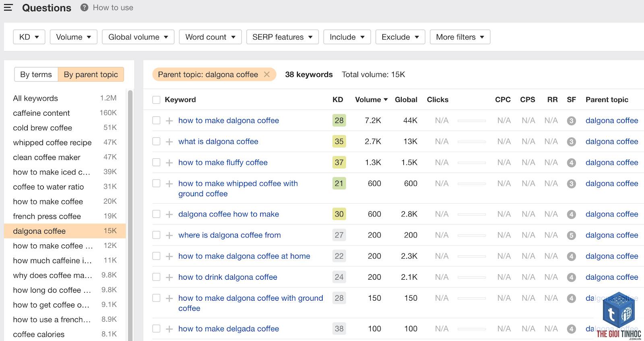This screenshot has width=644, height=341.
Task: Check the 'how to make dalgona coffee at home' row
Action: pos(156,256)
